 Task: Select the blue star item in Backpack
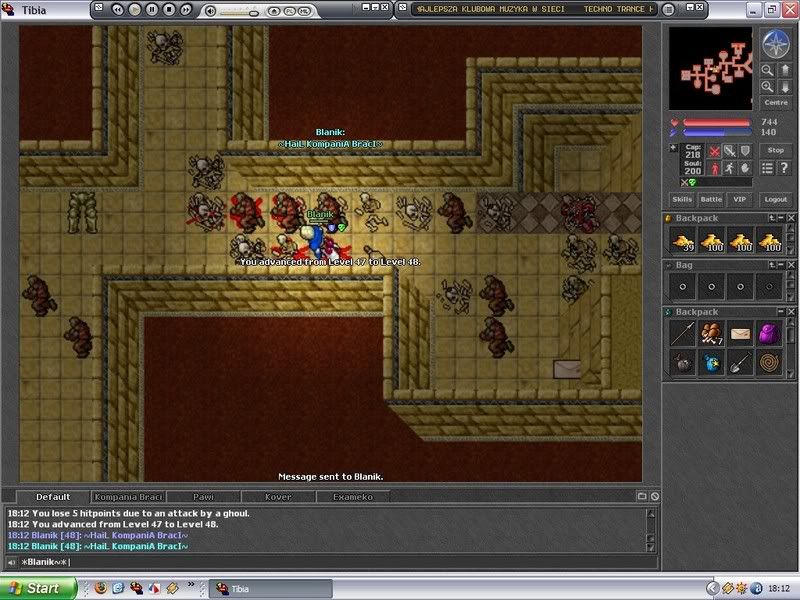coord(711,363)
